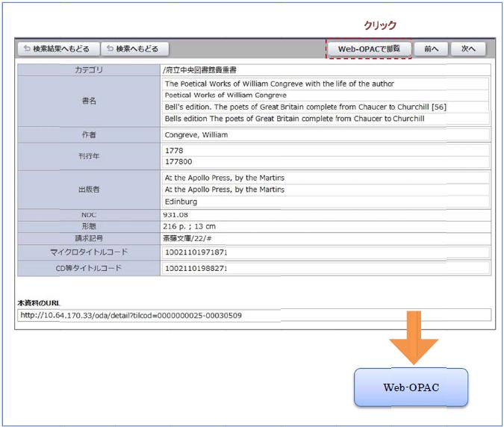Click the back arrow icon in 検索結果へもどる
The width and height of the screenshot is (504, 427).
(x=28, y=49)
